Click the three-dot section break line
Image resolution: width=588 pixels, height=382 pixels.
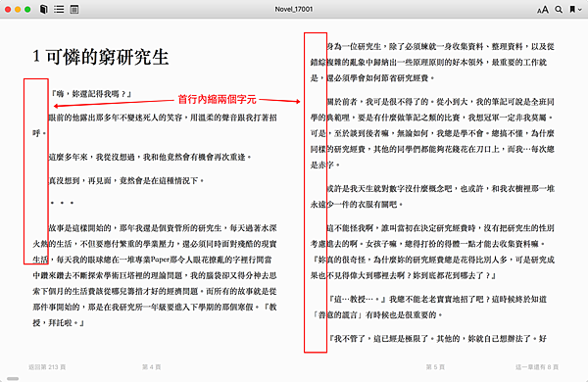pyautogui.click(x=62, y=203)
